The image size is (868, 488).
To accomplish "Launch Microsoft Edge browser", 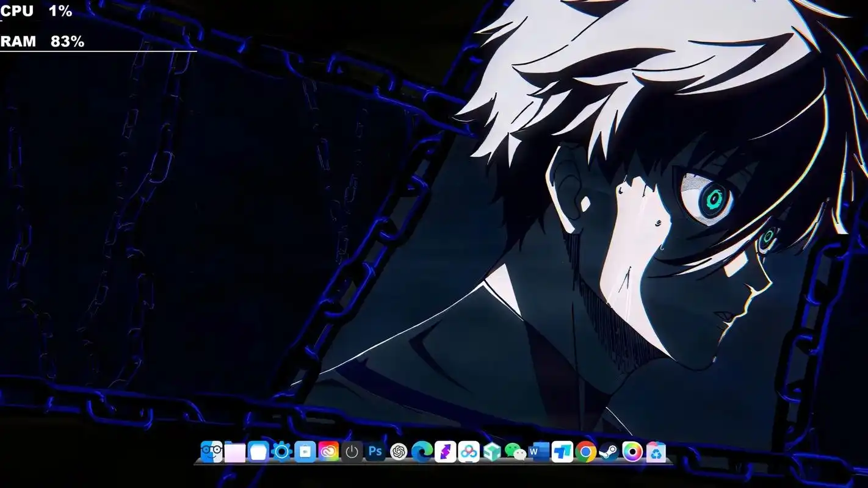I will (x=422, y=451).
